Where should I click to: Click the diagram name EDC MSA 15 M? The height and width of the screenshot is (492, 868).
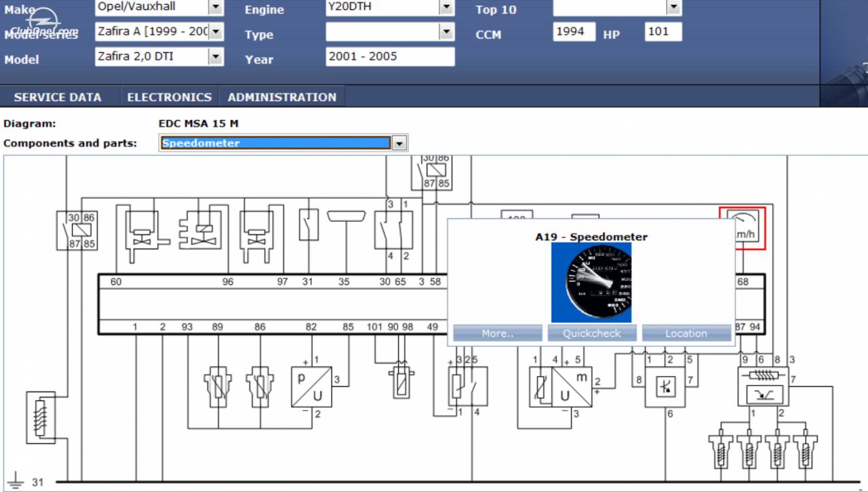click(198, 124)
